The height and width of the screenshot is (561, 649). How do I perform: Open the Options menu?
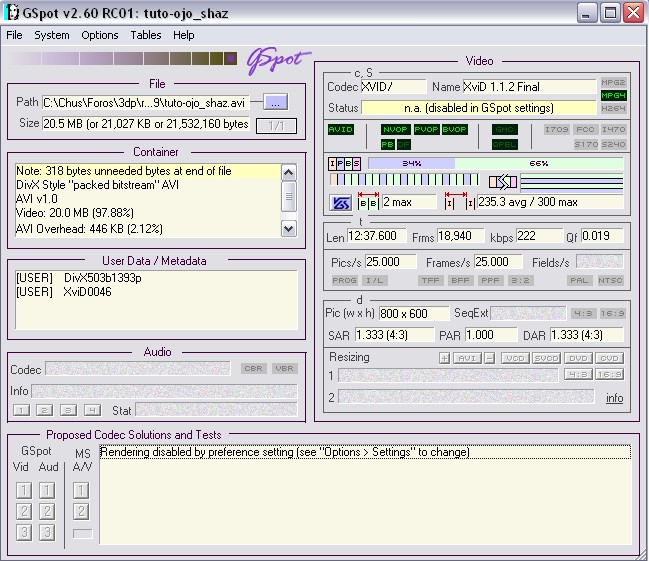(100, 35)
